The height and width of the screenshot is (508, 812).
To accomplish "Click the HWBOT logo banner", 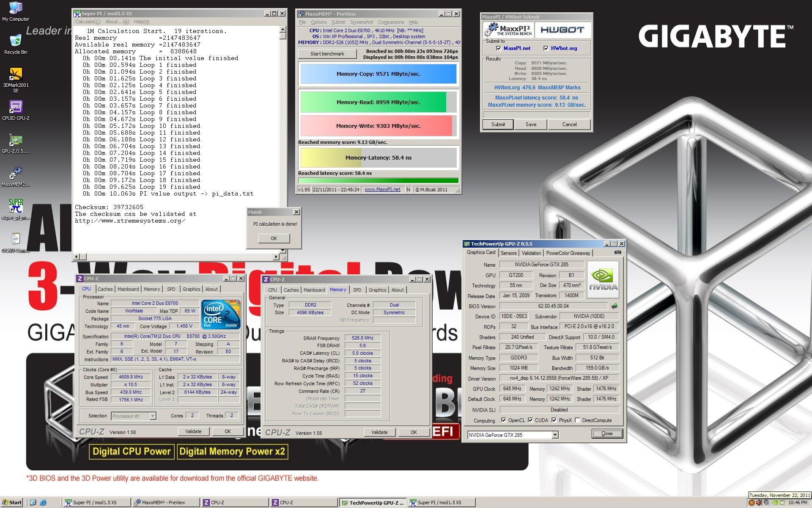I will click(x=562, y=30).
